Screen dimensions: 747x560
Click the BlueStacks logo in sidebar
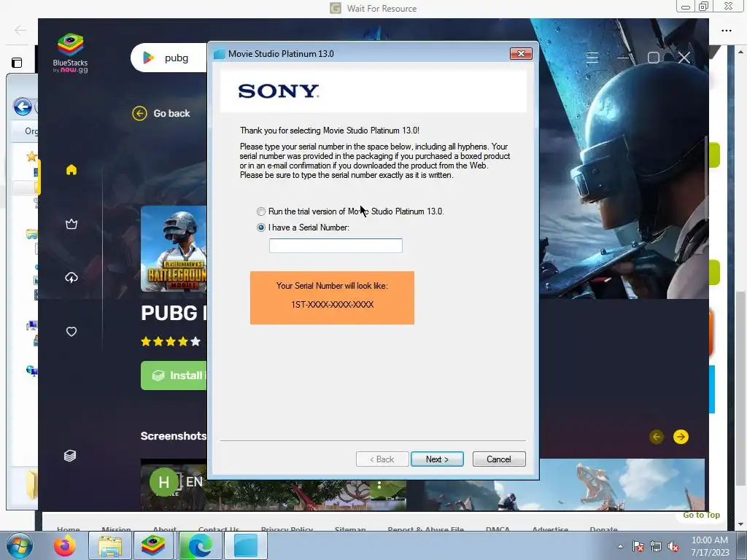71,52
